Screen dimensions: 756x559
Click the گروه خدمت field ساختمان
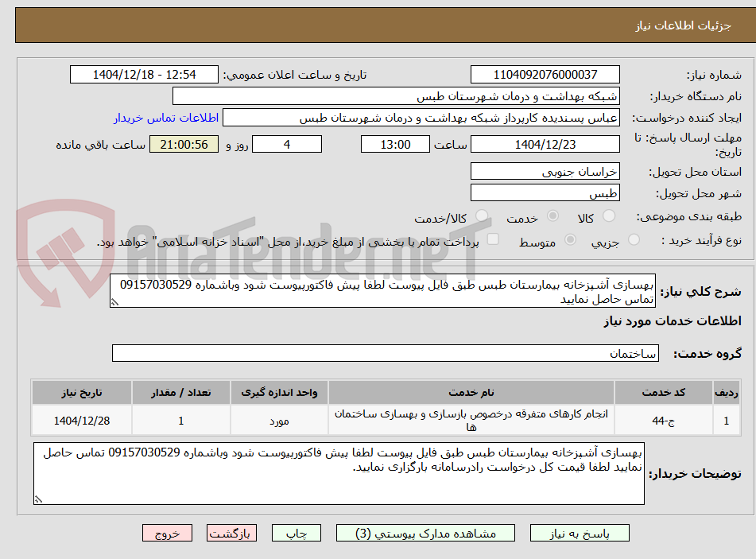point(386,353)
